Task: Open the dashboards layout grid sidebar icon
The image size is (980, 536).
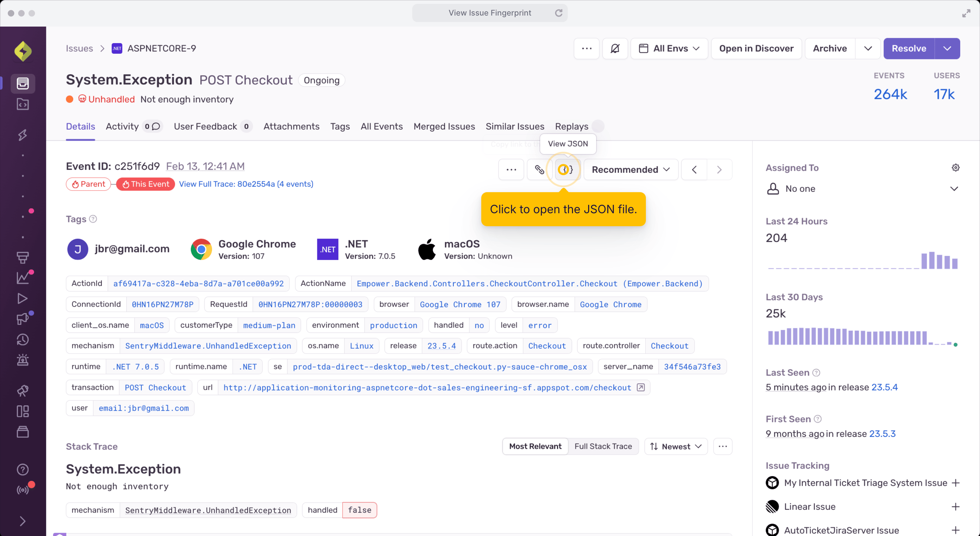Action: point(23,411)
